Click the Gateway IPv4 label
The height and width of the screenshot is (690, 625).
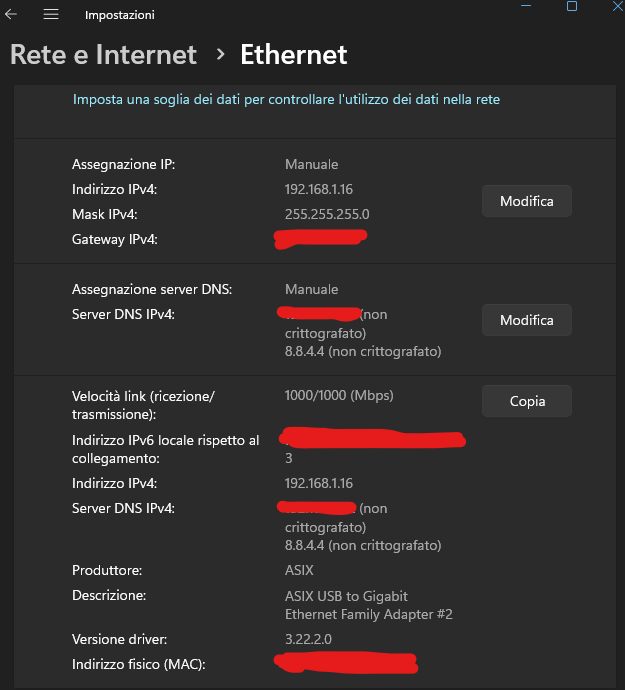pyautogui.click(x=115, y=239)
